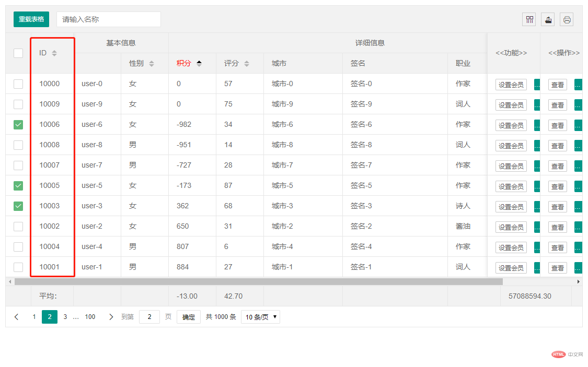Viewport: 588px width, 367px height.
Task: Click the ID cell 10004
Action: [50, 246]
